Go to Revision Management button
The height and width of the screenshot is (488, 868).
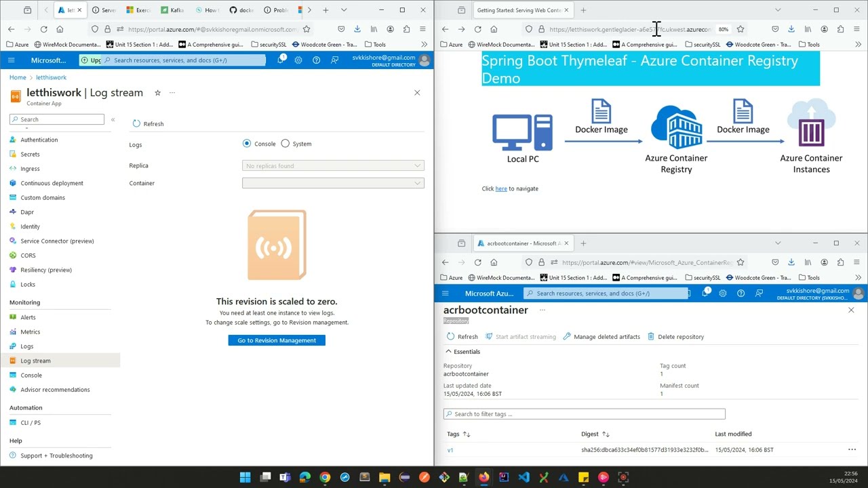click(277, 340)
